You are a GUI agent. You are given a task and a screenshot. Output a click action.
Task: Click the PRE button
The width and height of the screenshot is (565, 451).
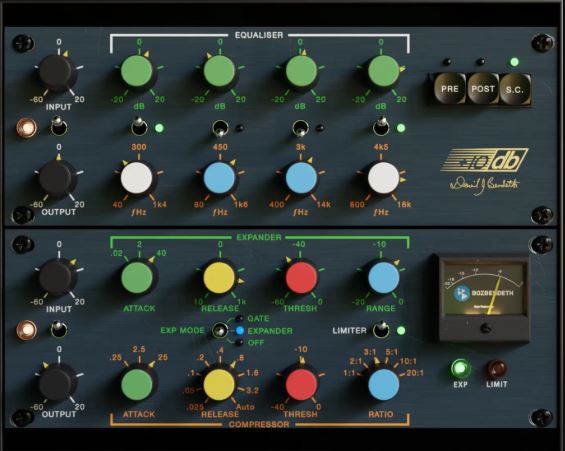point(449,89)
